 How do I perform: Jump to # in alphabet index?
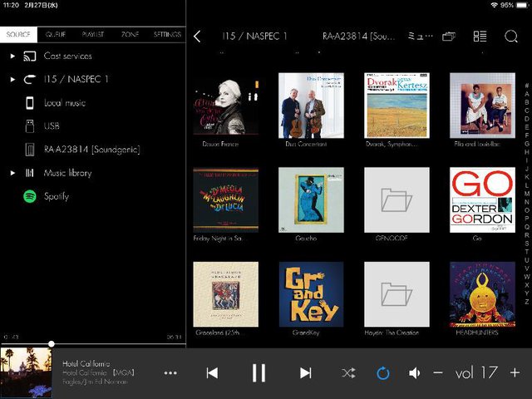pyautogui.click(x=526, y=86)
